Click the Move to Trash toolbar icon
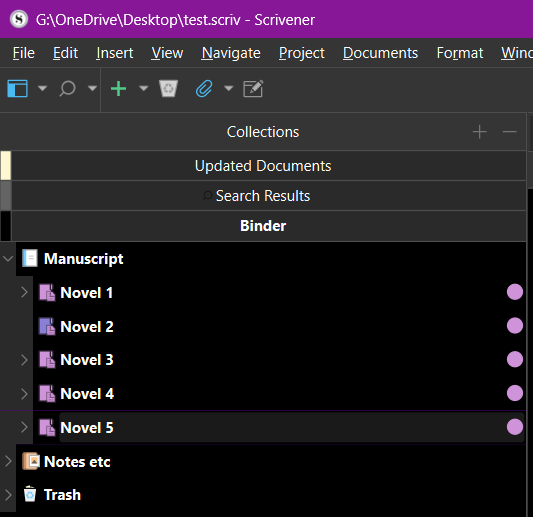 click(x=168, y=88)
